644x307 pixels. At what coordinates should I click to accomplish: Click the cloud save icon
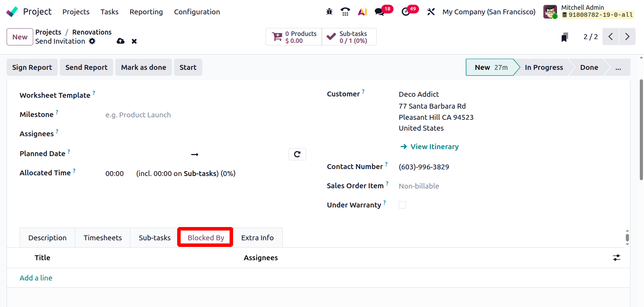(121, 41)
